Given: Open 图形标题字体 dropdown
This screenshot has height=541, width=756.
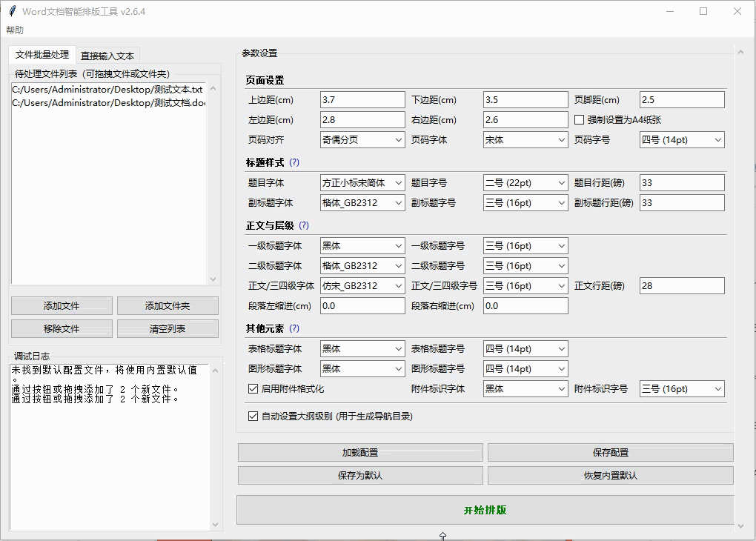Looking at the screenshot, I should tap(362, 369).
